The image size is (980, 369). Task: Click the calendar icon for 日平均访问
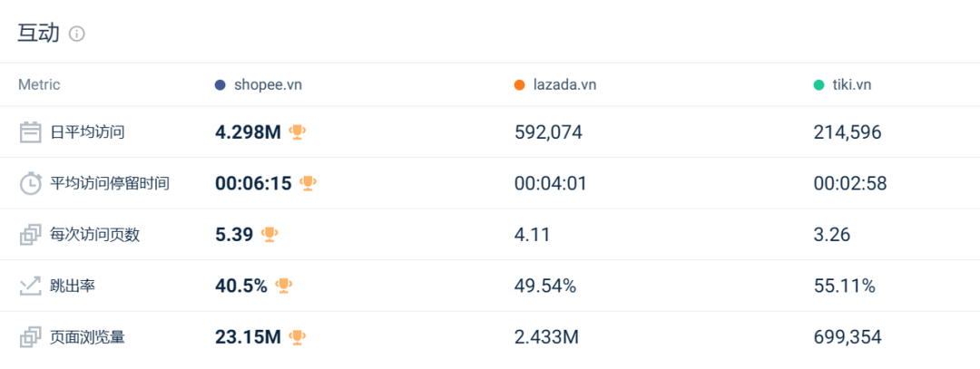(30, 132)
